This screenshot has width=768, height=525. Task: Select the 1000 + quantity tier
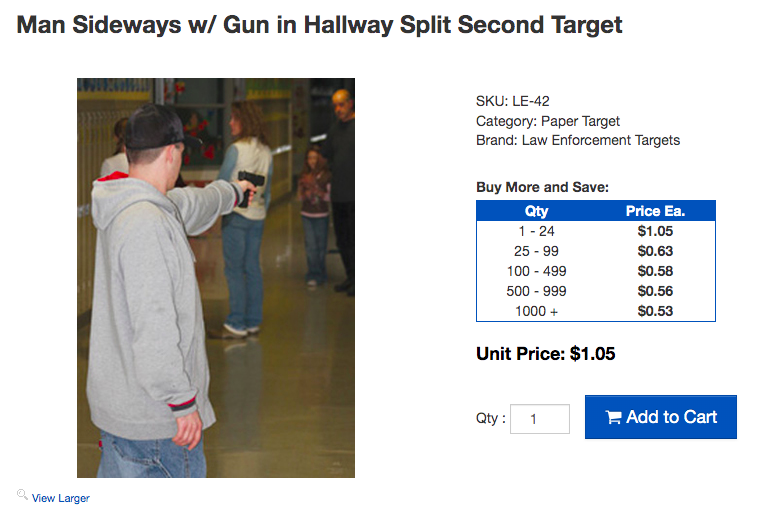[x=536, y=311]
